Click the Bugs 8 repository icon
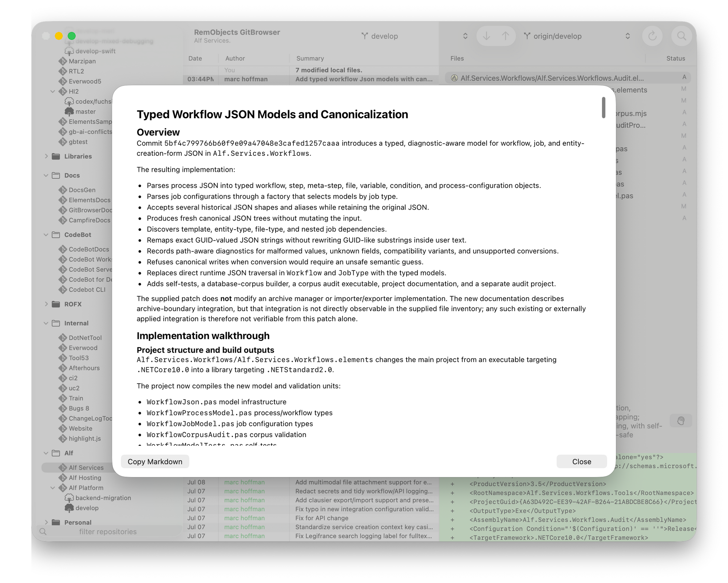Viewport: 728px width, 583px height. click(63, 408)
